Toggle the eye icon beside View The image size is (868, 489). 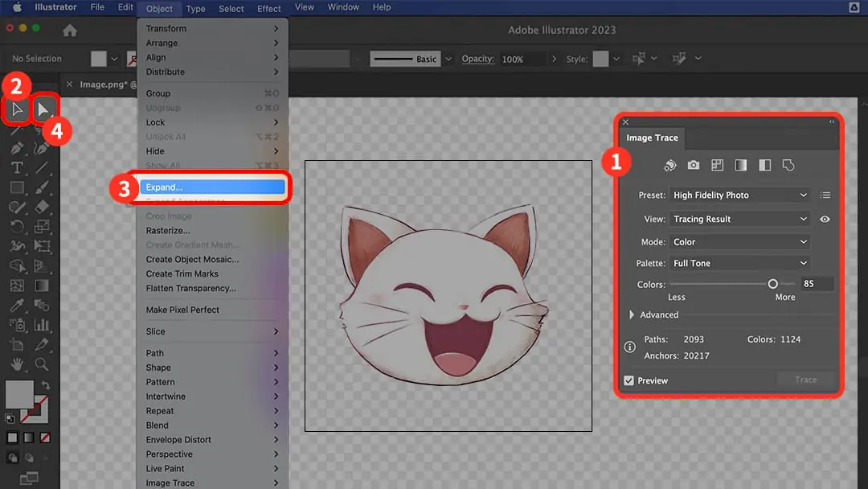(825, 220)
